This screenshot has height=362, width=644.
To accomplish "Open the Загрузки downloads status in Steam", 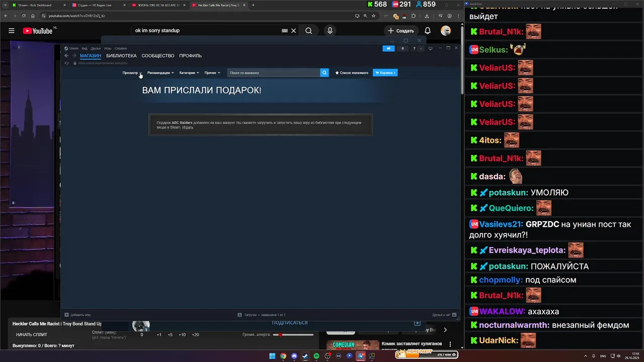I will (x=262, y=315).
